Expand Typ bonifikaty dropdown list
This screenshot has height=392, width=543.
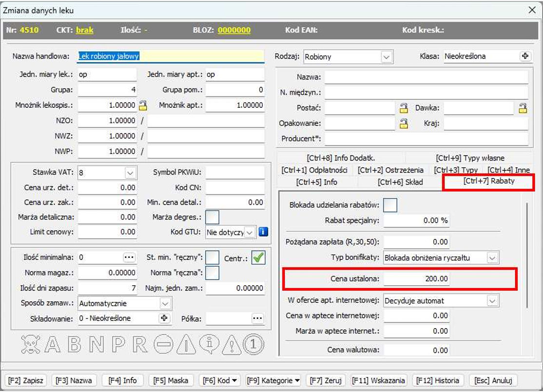point(492,258)
